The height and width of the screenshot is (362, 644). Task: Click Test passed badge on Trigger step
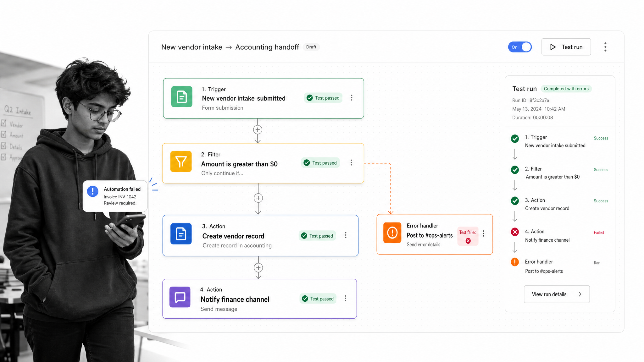[x=323, y=98]
